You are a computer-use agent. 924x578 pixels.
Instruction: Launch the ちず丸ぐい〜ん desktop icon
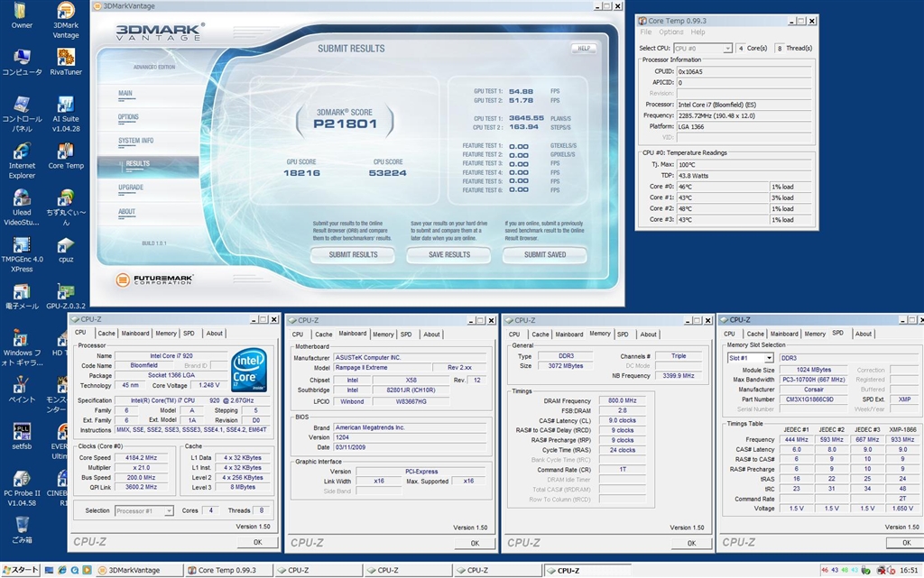[x=65, y=207]
